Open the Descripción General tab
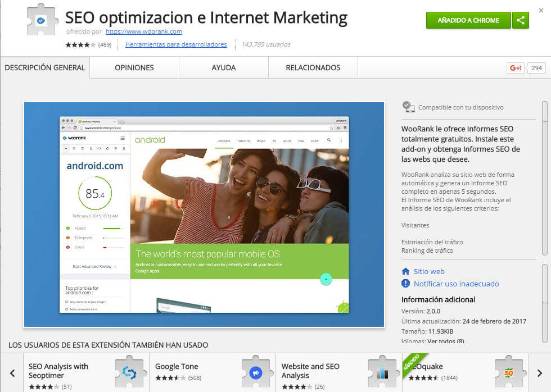 pos(45,68)
